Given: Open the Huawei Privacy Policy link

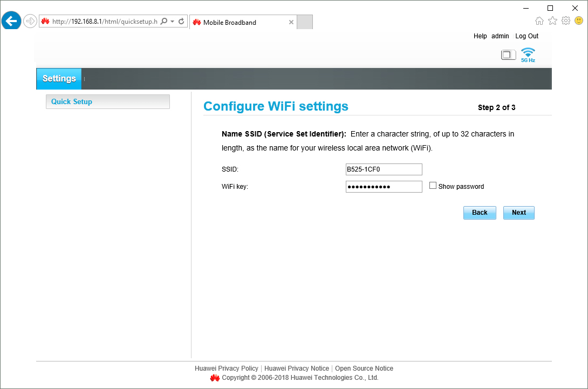Looking at the screenshot, I should pyautogui.click(x=227, y=368).
